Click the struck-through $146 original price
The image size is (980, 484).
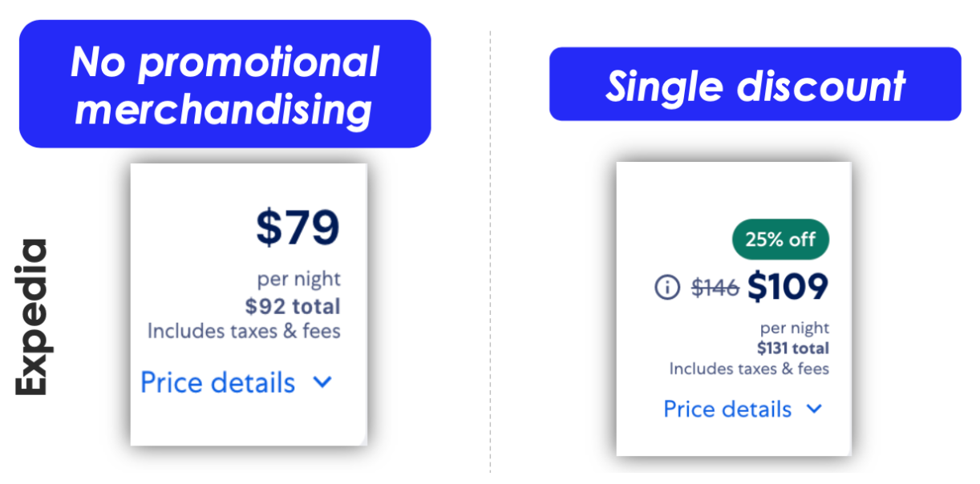coord(715,288)
